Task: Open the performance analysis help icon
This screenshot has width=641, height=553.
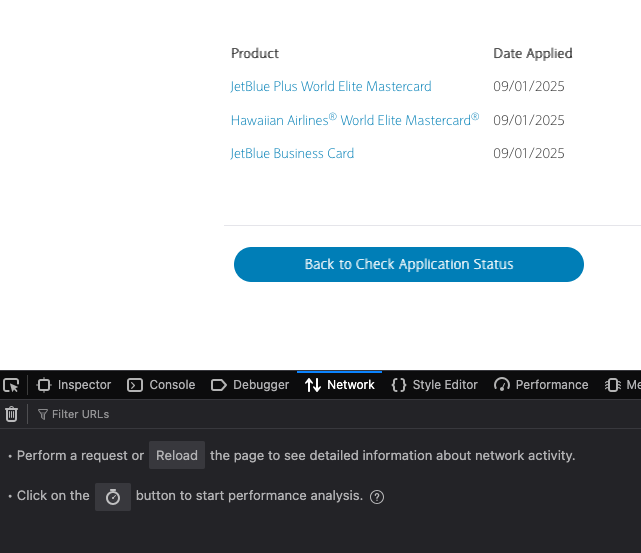Action: 377,497
